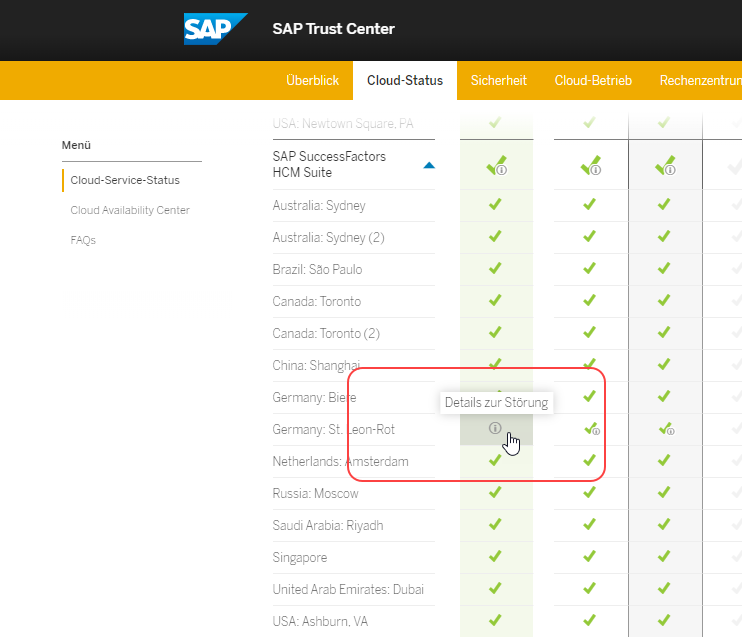Image resolution: width=742 pixels, height=637 pixels.
Task: Click Brazil: São Paulo third column checkmark
Action: click(664, 268)
